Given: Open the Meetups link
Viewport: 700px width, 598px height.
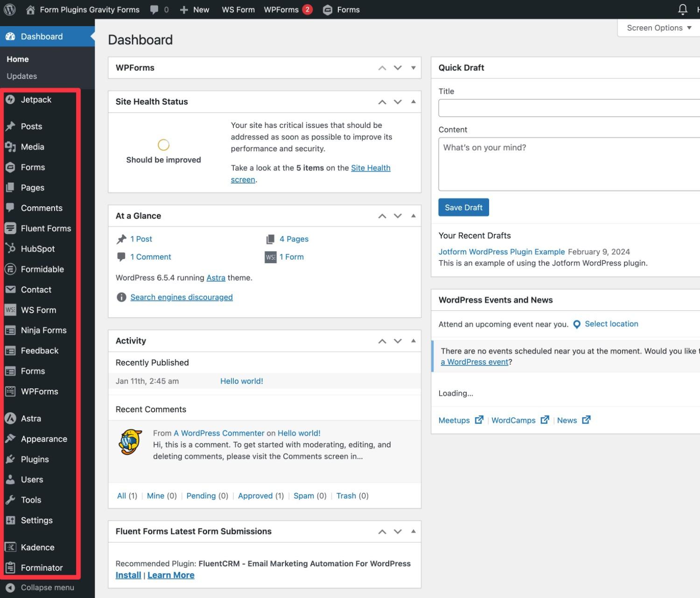Looking at the screenshot, I should pyautogui.click(x=454, y=420).
